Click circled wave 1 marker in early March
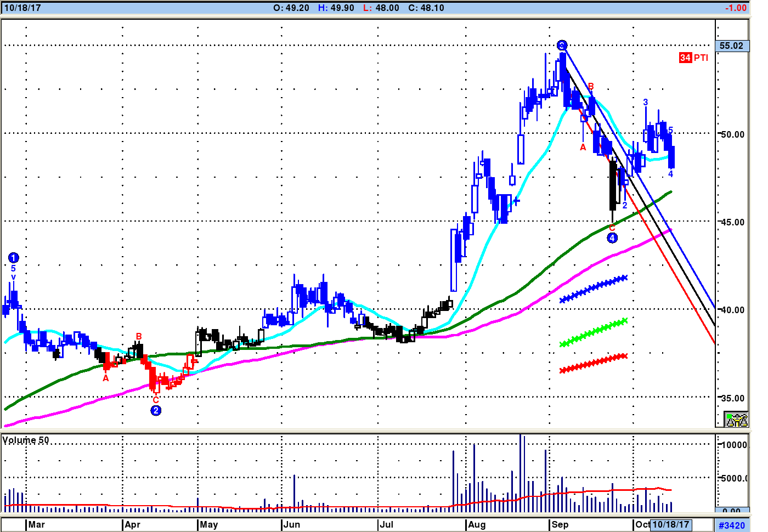 click(x=14, y=258)
